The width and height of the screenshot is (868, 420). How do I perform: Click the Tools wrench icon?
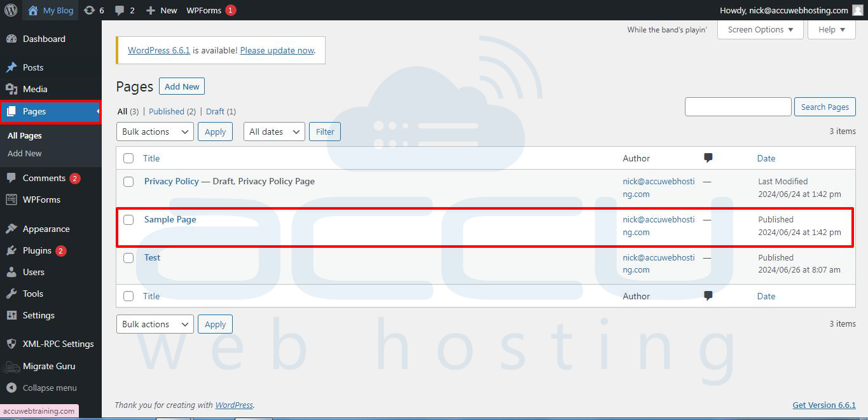coord(11,294)
